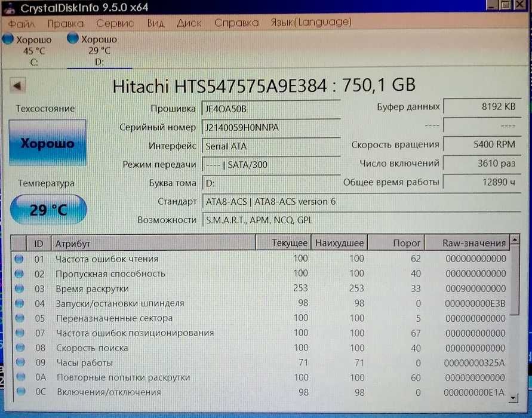Open the Справка menu
This screenshot has width=532, height=418.
click(x=236, y=23)
